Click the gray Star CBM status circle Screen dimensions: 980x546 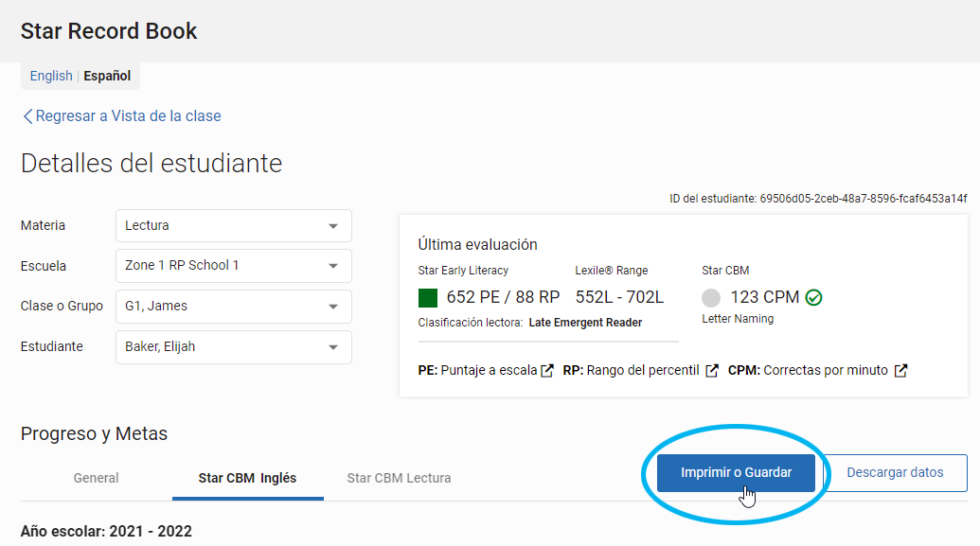point(711,298)
